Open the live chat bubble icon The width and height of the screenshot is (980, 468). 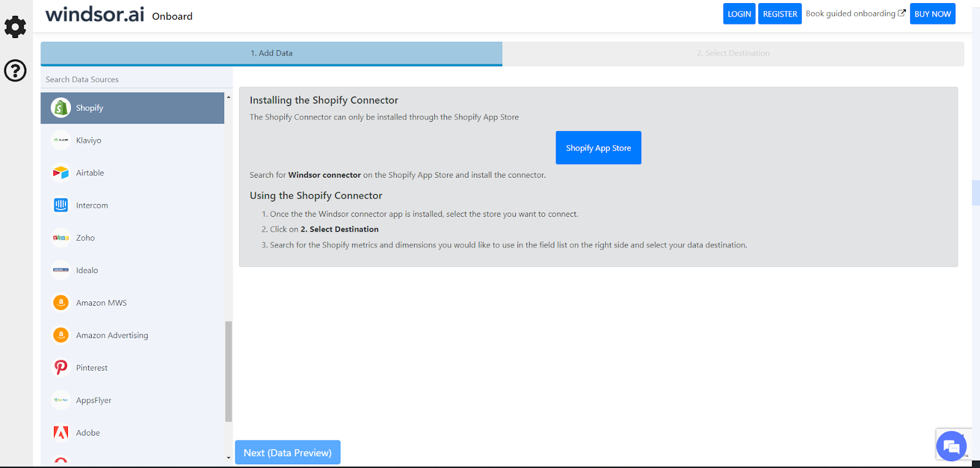pos(951,446)
